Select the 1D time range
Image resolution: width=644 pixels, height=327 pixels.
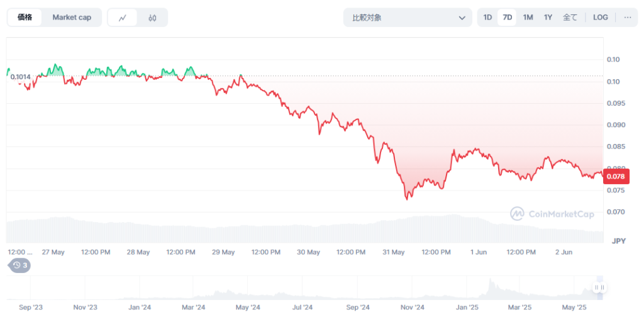(x=487, y=18)
